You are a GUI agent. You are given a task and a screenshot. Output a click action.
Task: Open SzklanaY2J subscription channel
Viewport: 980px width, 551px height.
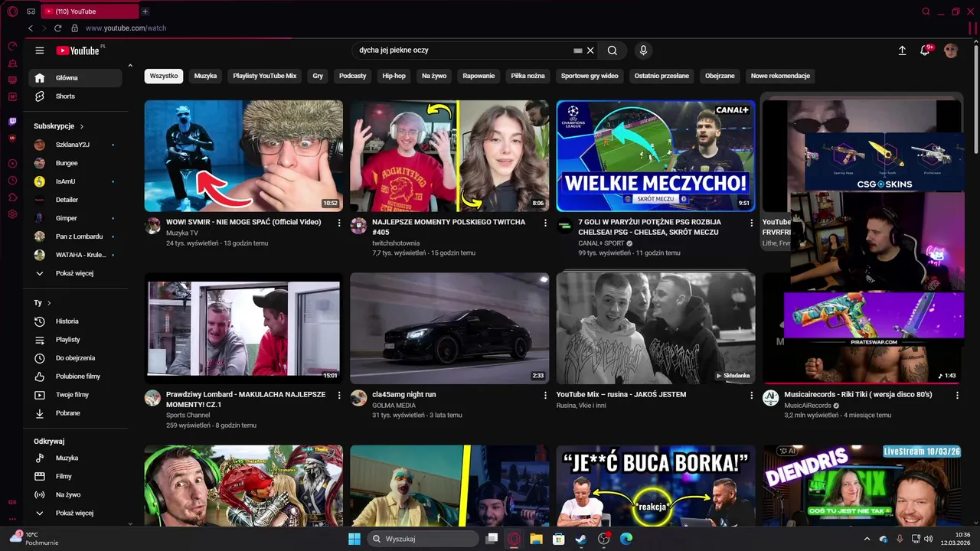[x=75, y=145]
